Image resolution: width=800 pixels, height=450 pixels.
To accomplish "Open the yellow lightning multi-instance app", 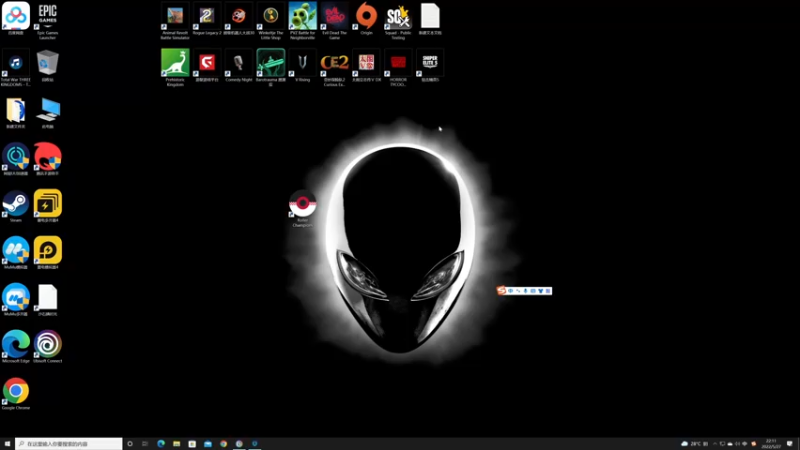I will pos(47,204).
